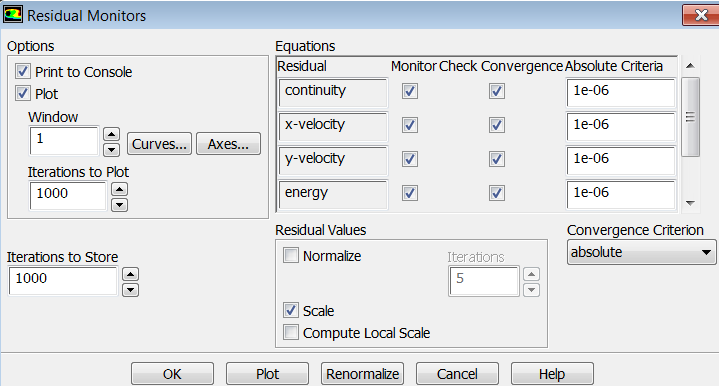Viewport: 719px width, 386px height.
Task: Increase Iterations to Store value
Action: click(x=131, y=274)
